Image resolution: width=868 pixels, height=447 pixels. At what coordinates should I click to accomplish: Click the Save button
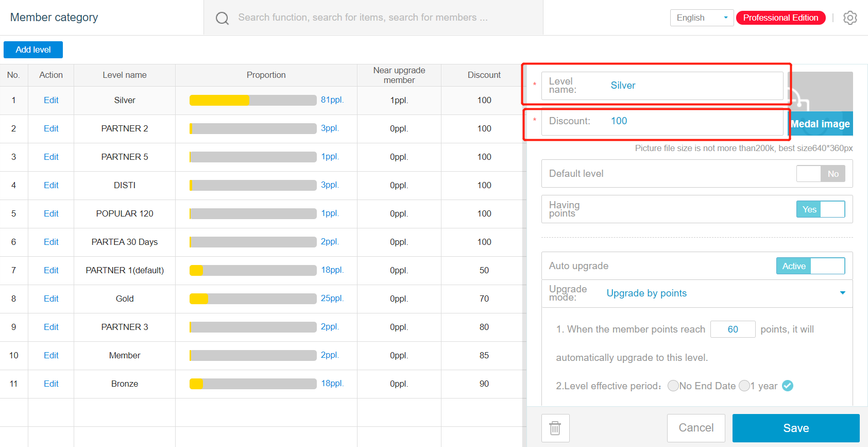click(796, 428)
